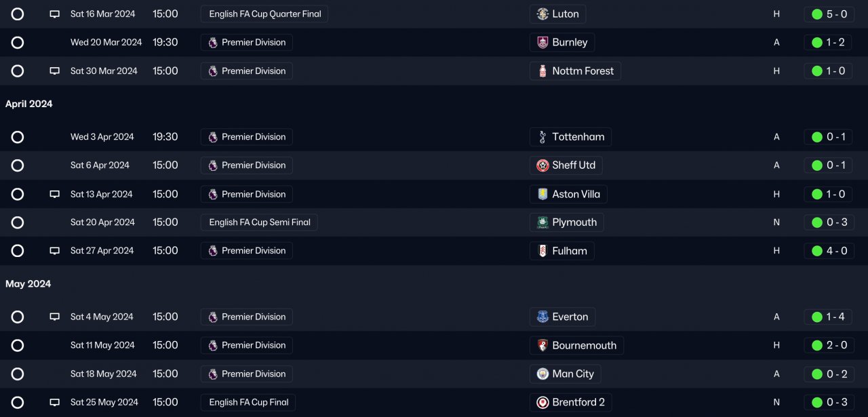Viewport: 868px width, 417px height.
Task: Open the 5 - 0 result against Luton
Action: click(836, 14)
